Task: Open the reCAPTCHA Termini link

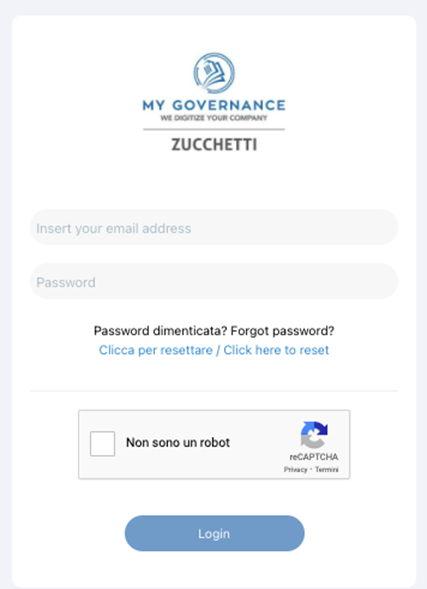Action: [327, 470]
